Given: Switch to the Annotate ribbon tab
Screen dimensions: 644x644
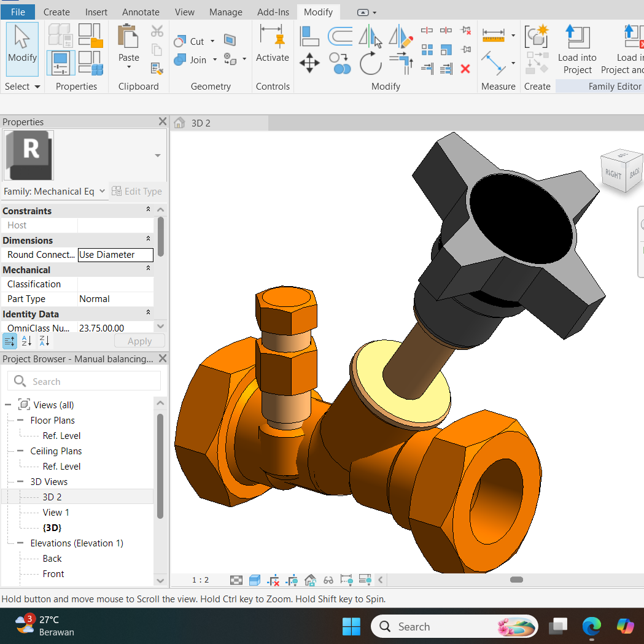Looking at the screenshot, I should [x=141, y=12].
